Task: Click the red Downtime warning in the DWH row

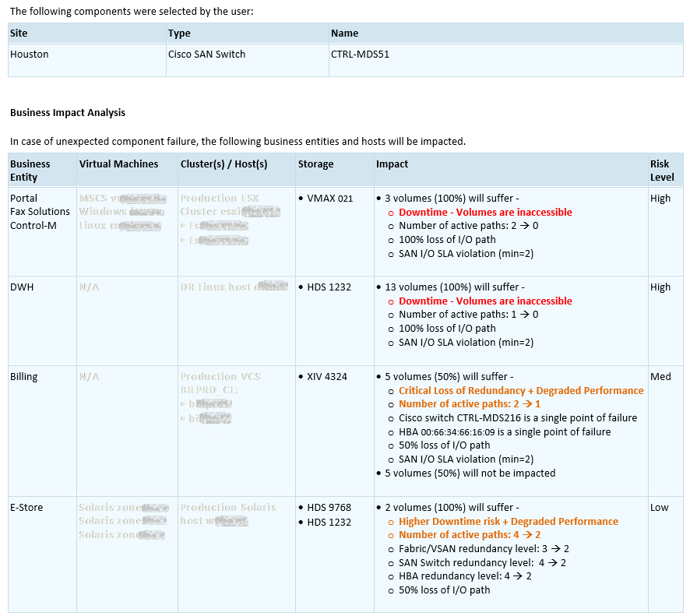Action: click(x=485, y=301)
